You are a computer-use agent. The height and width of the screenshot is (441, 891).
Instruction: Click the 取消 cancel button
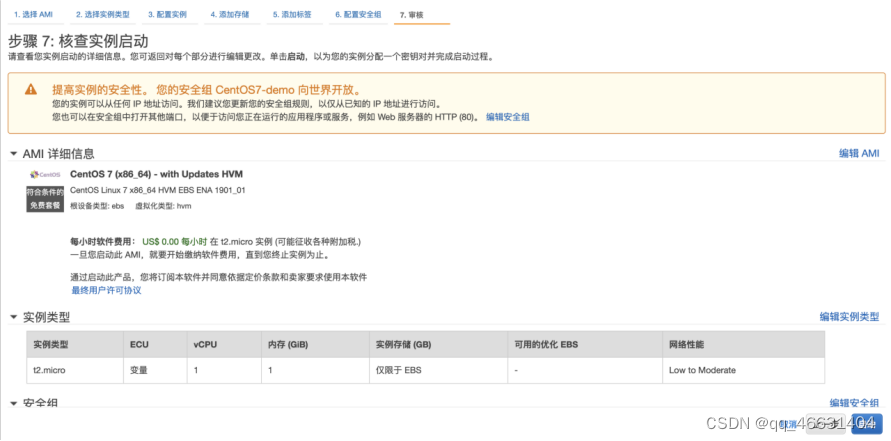point(788,424)
